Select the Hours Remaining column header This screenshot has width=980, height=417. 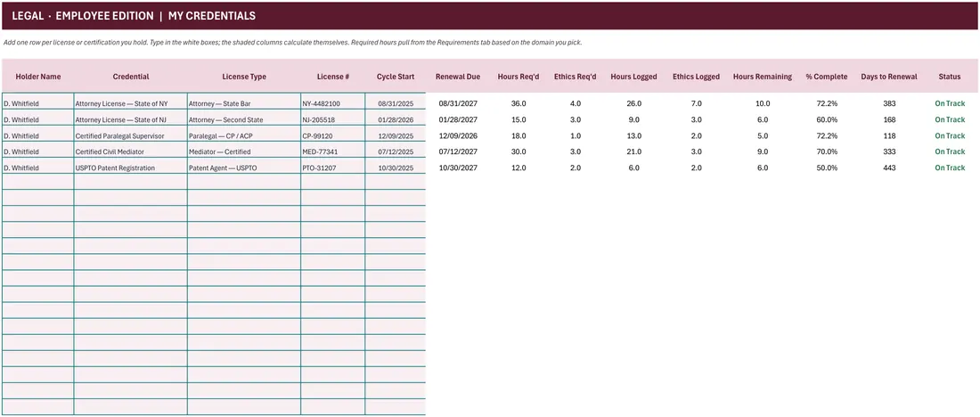point(763,77)
